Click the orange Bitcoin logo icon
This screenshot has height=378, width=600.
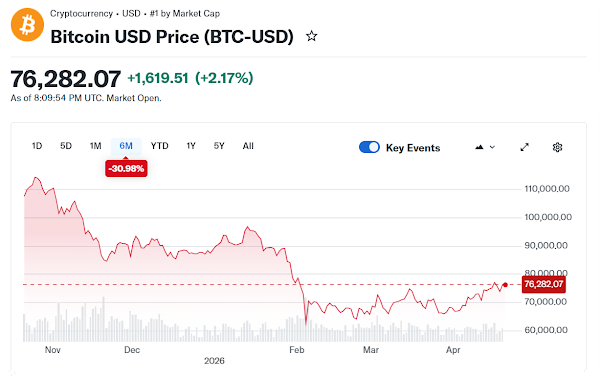[27, 24]
